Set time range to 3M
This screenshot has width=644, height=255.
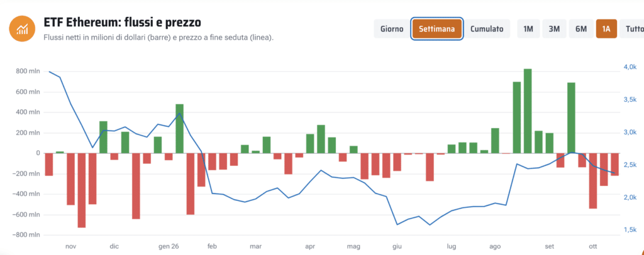(x=554, y=29)
